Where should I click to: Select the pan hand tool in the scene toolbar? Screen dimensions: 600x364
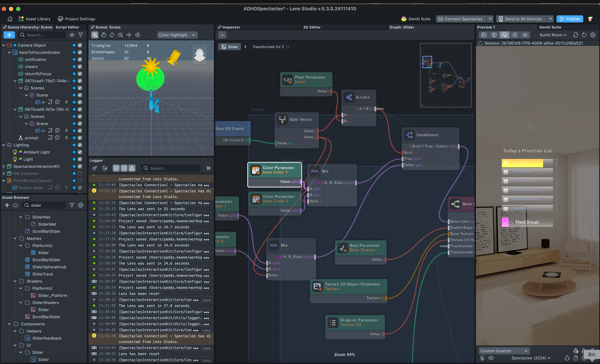click(x=103, y=35)
